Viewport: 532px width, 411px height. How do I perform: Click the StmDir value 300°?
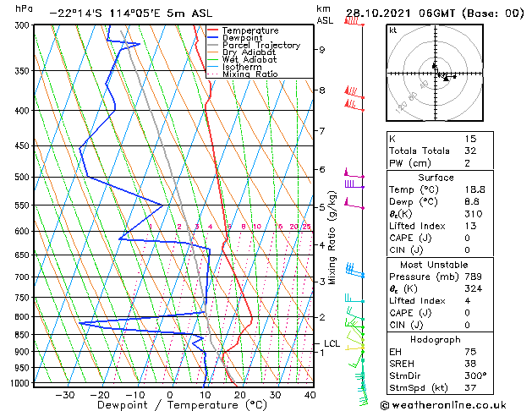[x=475, y=375]
